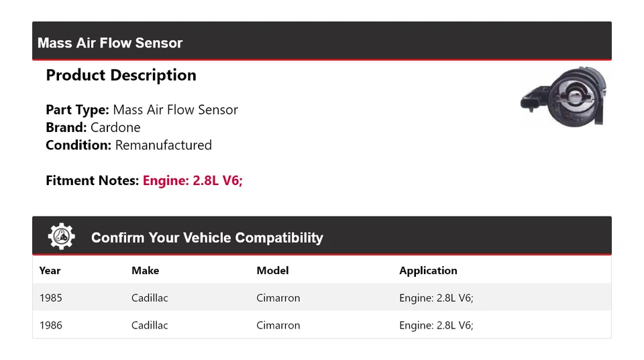Click the engine application in the 1985 row
The width and height of the screenshot is (644, 360).
[x=436, y=298]
